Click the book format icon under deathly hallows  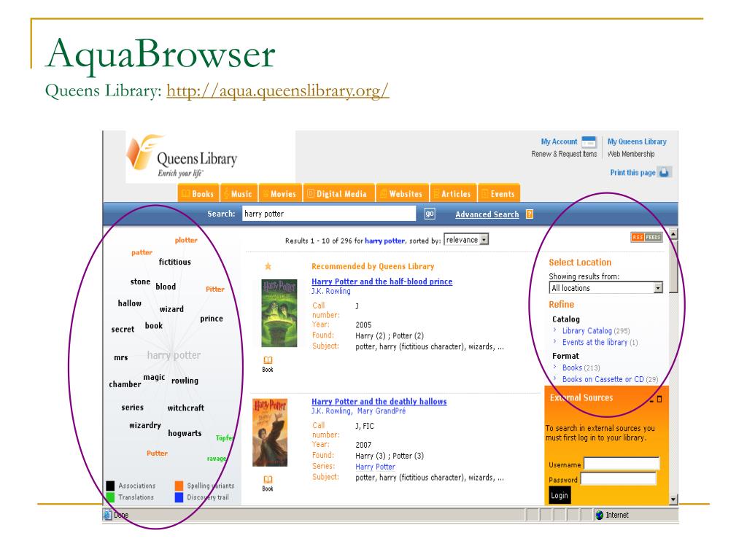pos(268,480)
